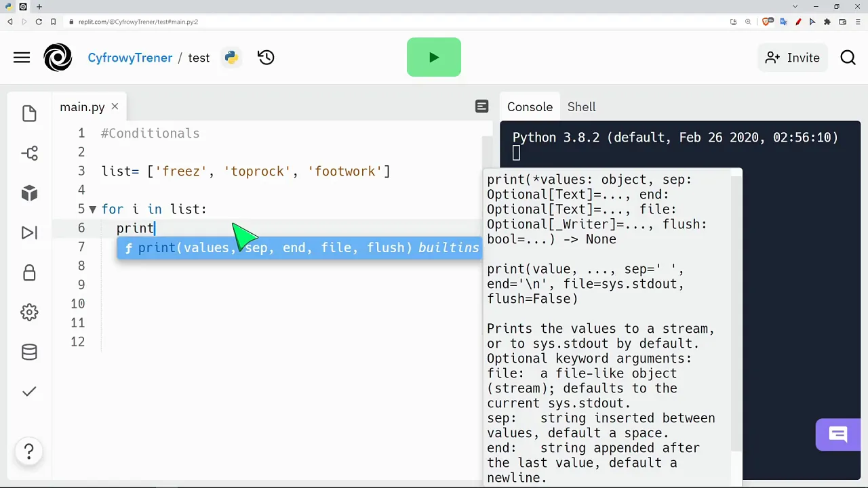Open the Version control sidebar icon
This screenshot has width=868, height=488.
click(29, 153)
